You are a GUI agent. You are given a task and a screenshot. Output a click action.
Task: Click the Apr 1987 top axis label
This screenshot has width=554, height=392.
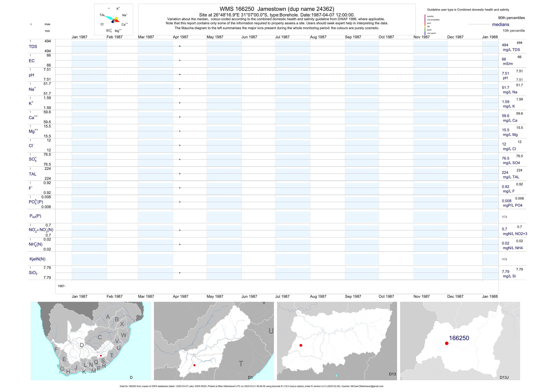(180, 37)
